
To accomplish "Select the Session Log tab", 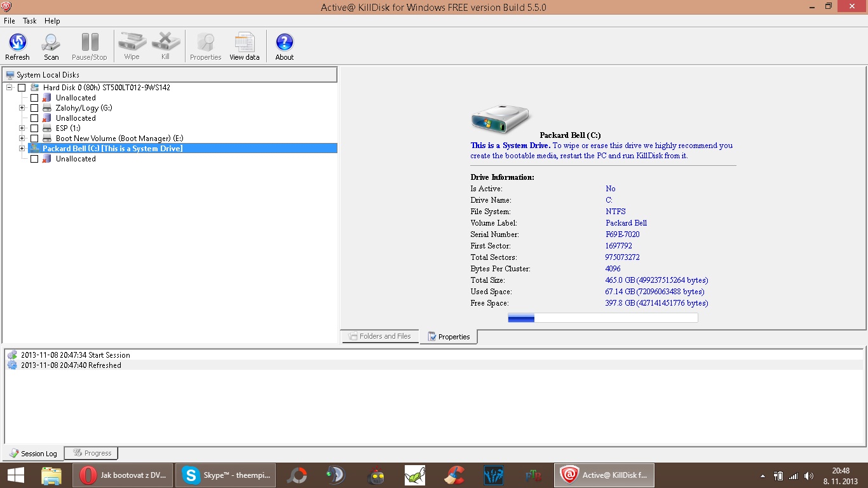I will click(x=33, y=453).
